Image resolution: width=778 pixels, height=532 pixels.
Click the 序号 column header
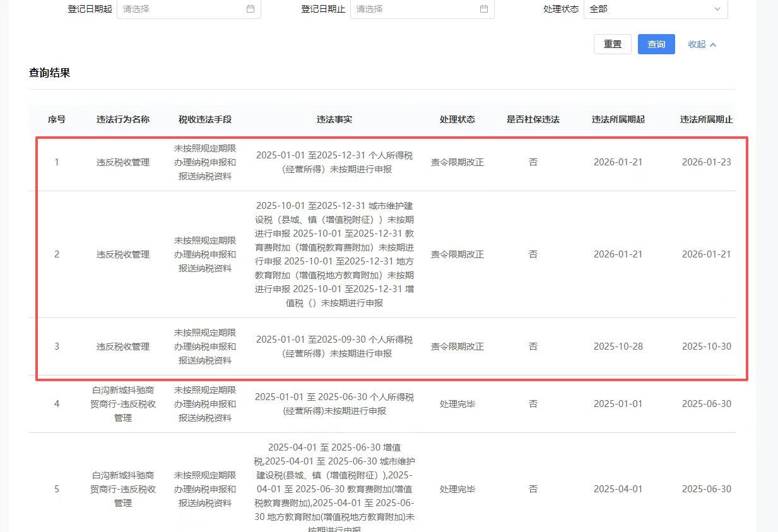tap(57, 119)
